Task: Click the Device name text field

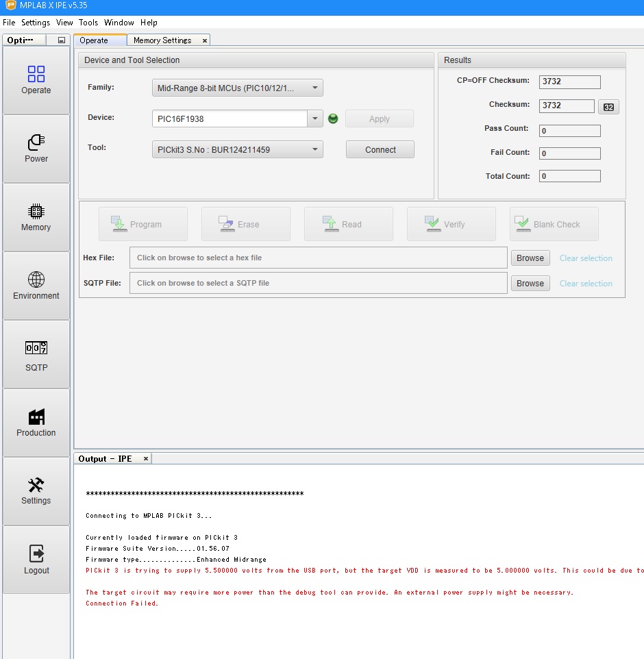Action: [x=230, y=119]
